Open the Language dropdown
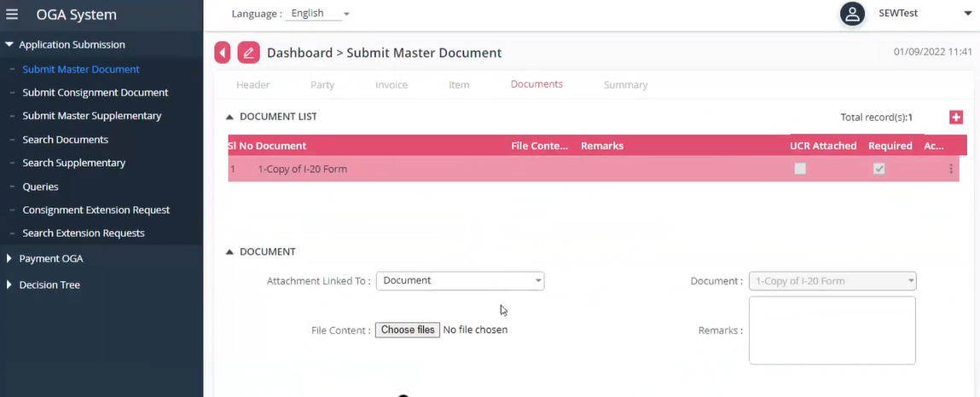This screenshot has height=397, width=980. [x=320, y=14]
